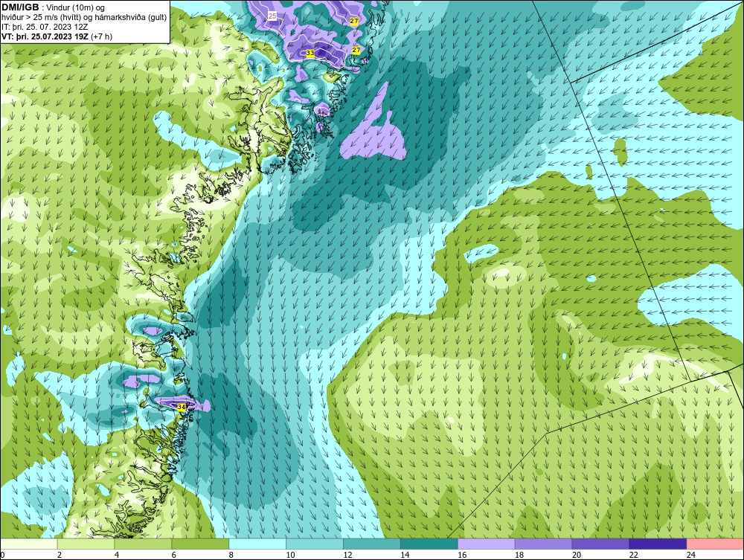
Task: Click the 'DMI/IGB : Vindur (10m) og' title line
Action: click(x=53, y=7)
